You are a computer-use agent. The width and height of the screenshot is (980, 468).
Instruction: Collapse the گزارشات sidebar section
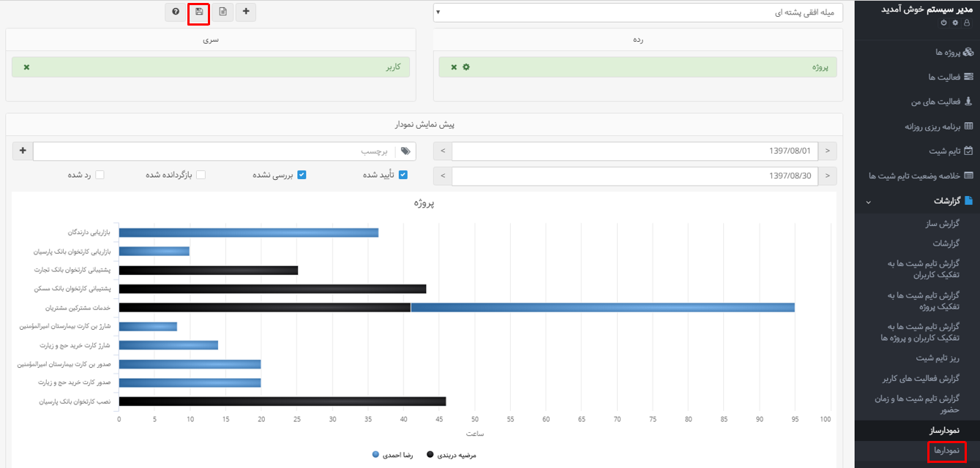pos(868,201)
